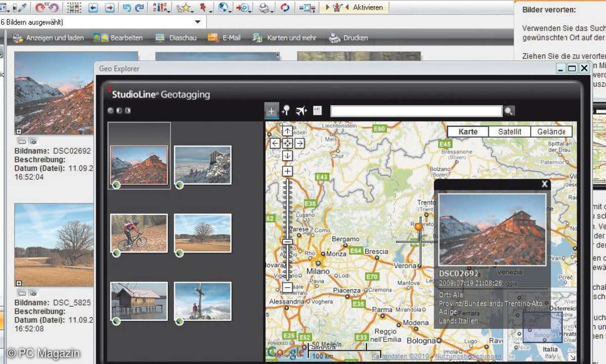Select the summit cross thumbnail
The width and height of the screenshot is (606, 364).
pos(203,301)
